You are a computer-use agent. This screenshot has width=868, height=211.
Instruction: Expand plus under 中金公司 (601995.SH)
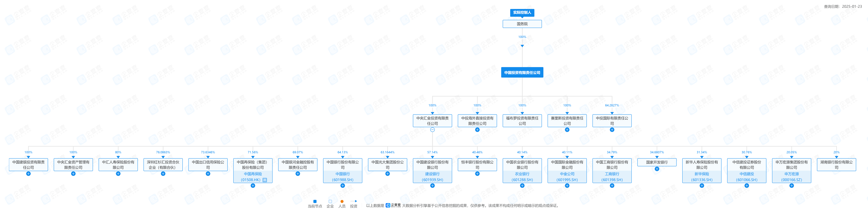click(x=567, y=185)
